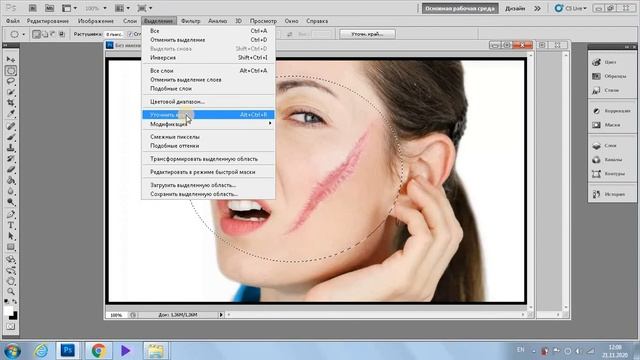Launch Bridge from the application bar
This screenshot has width=640, height=360.
(33, 8)
